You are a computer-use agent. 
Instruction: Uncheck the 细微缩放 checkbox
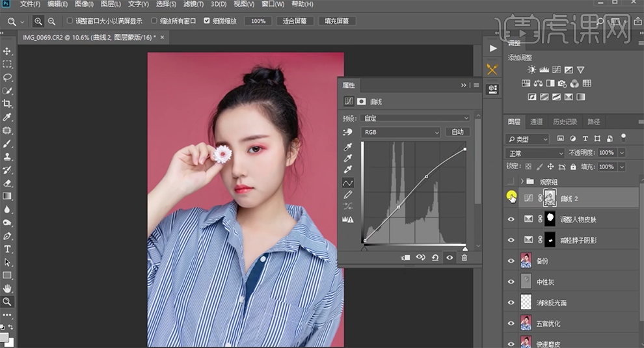point(207,21)
